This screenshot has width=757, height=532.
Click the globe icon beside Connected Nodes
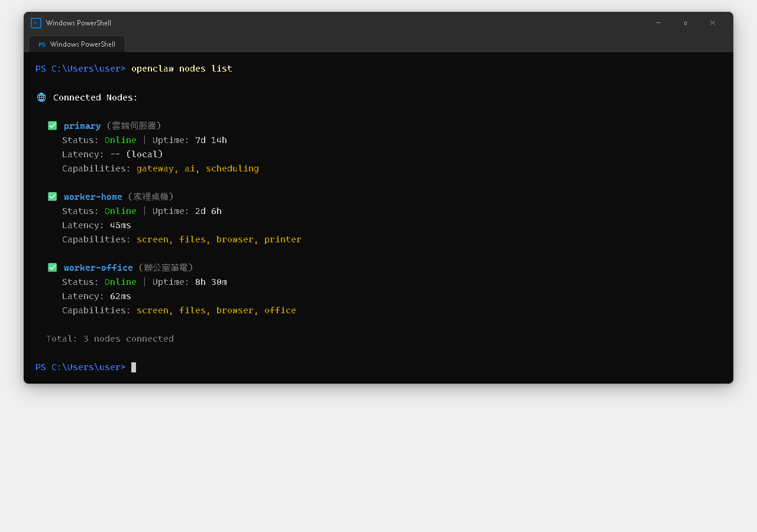coord(41,98)
